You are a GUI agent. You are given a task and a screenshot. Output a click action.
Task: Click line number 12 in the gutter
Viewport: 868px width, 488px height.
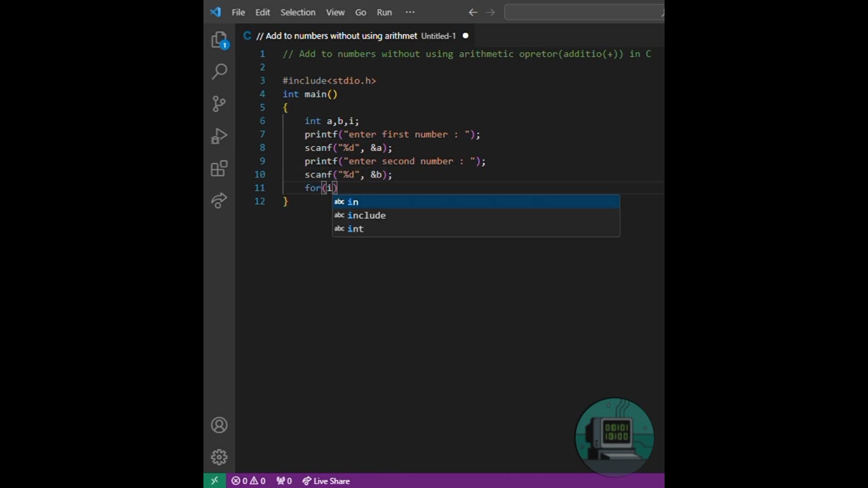pos(260,201)
